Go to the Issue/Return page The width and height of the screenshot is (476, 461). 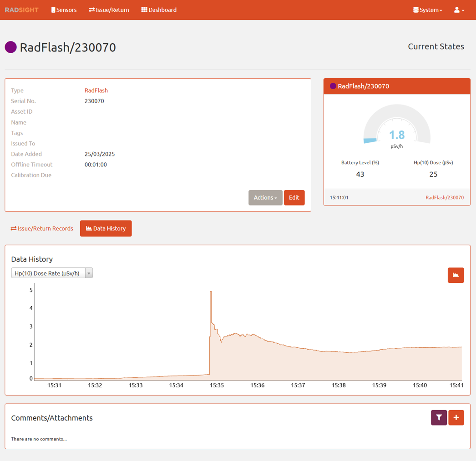[x=109, y=10]
